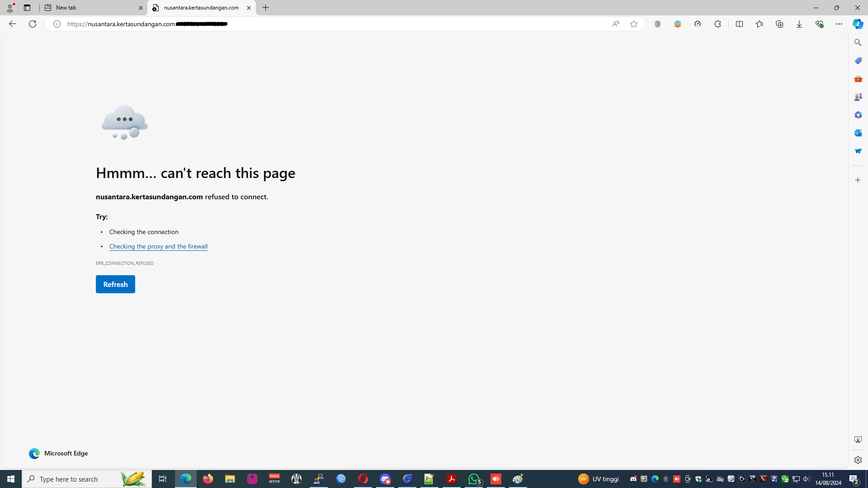Viewport: 868px width, 488px height.
Task: Click the Refresh button on the error page
Action: 115,284
